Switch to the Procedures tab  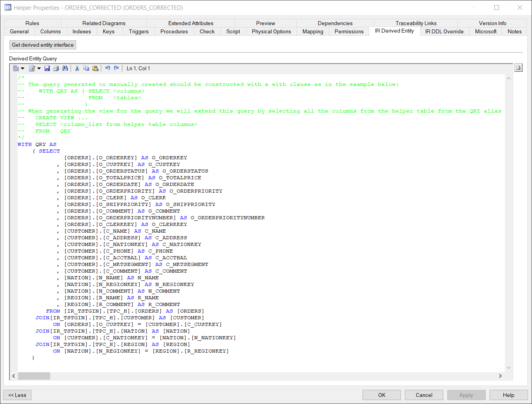point(174,31)
